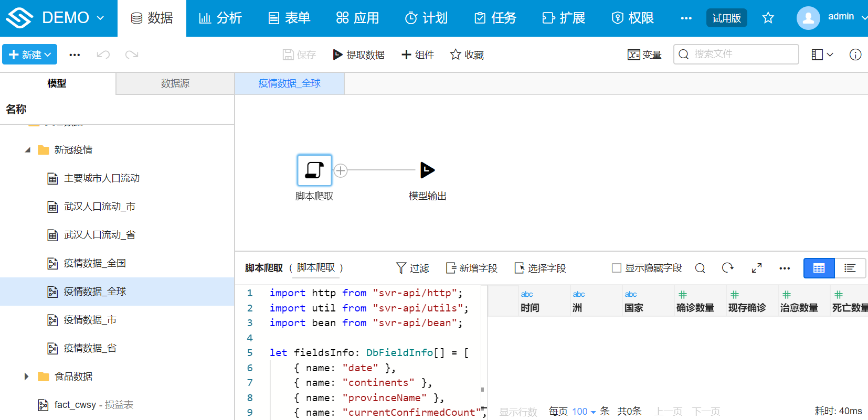
Task: Expand data panel to fullscreen
Action: click(x=756, y=268)
